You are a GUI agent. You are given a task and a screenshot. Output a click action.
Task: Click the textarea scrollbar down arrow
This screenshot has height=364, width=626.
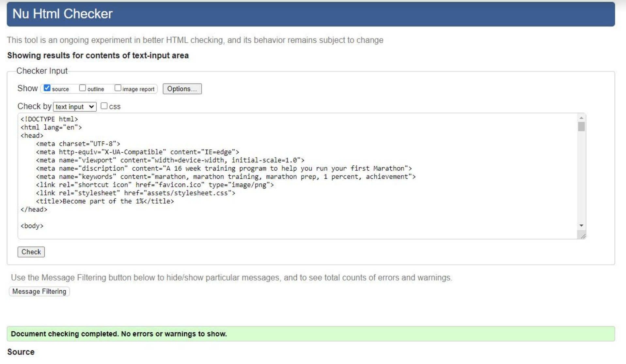581,226
